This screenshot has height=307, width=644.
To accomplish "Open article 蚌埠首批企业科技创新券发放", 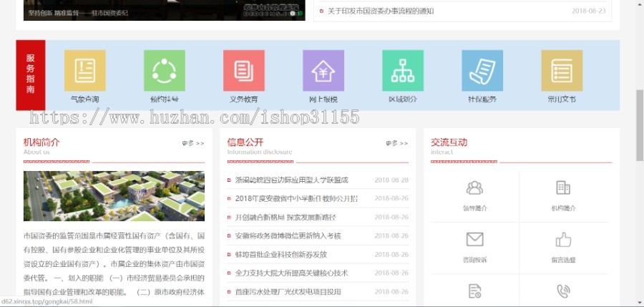I will tap(281, 254).
